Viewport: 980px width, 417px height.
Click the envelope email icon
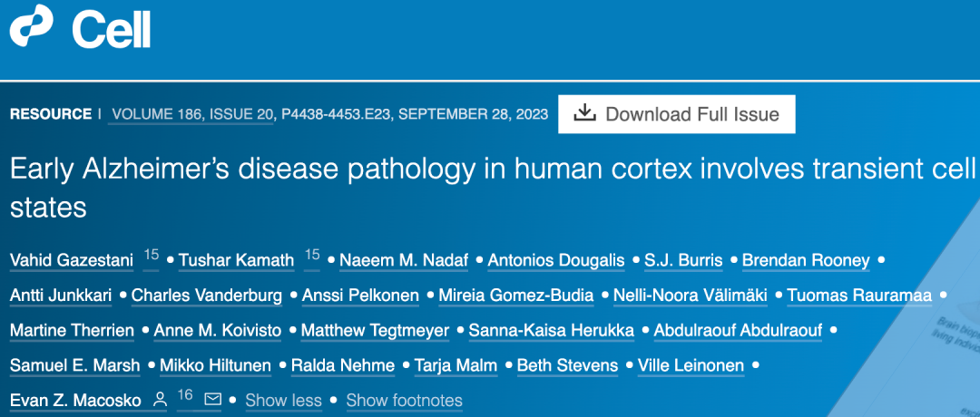pyautogui.click(x=212, y=399)
